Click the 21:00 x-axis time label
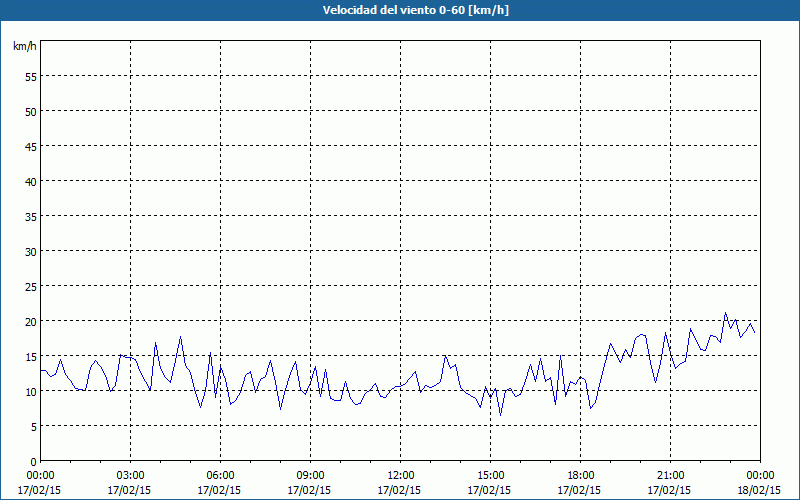The image size is (800, 500). [671, 475]
